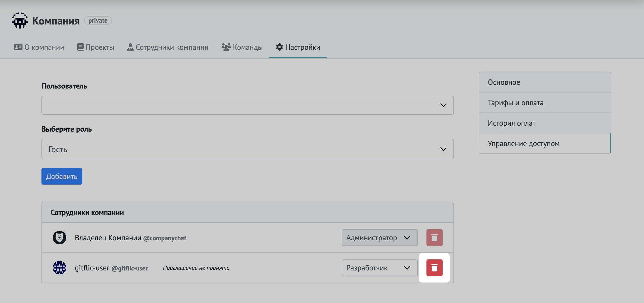Viewport: 644px width, 303px height.
Task: Click the avatar of Владелец Компании
Action: pyautogui.click(x=59, y=238)
